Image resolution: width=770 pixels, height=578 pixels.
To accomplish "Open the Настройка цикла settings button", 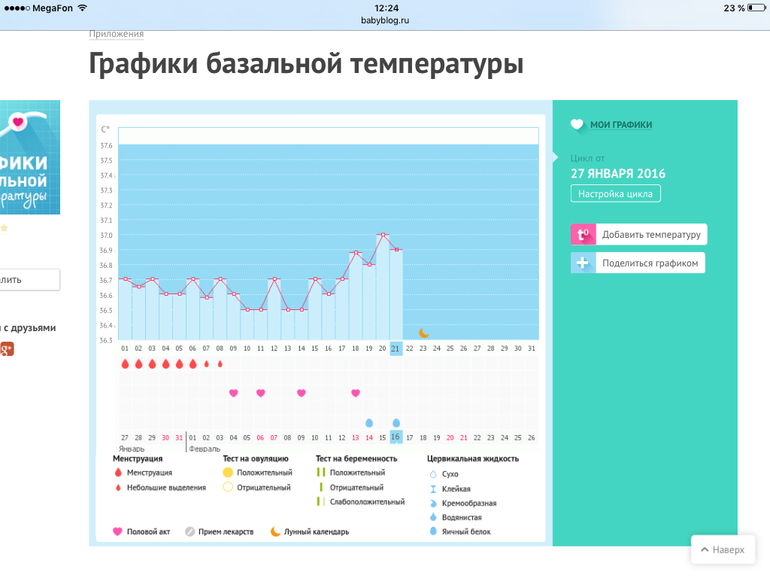I will [x=615, y=194].
